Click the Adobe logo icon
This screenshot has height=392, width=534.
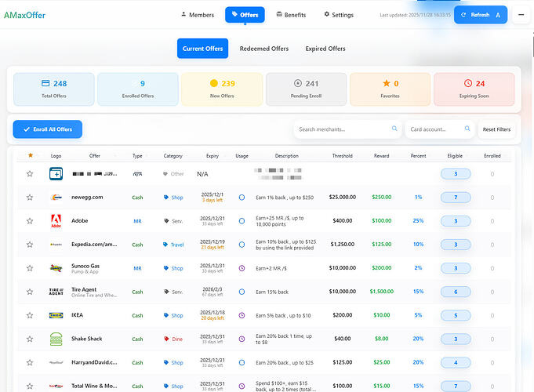[x=56, y=221]
